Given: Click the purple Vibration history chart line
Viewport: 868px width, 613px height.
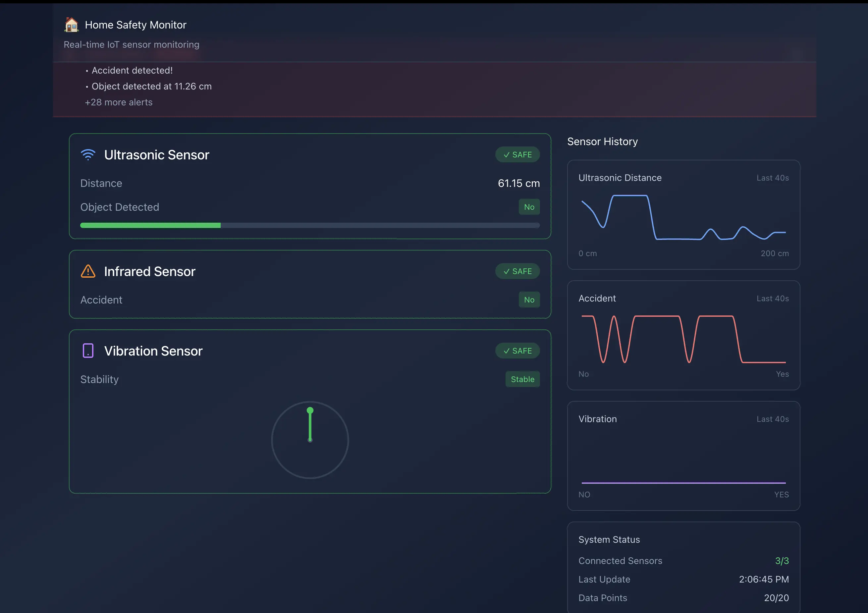Looking at the screenshot, I should tap(683, 483).
